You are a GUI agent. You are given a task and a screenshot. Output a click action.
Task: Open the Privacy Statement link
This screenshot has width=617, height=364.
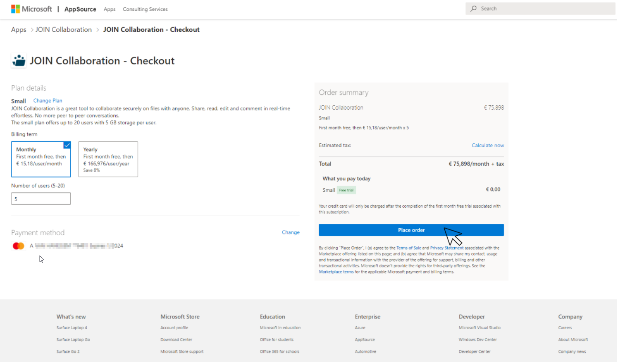coord(447,248)
